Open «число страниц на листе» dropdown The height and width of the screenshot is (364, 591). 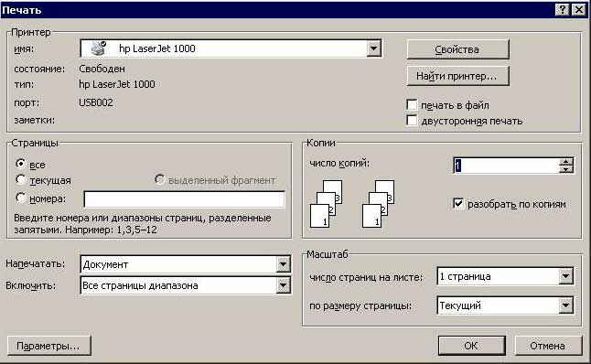pos(565,276)
